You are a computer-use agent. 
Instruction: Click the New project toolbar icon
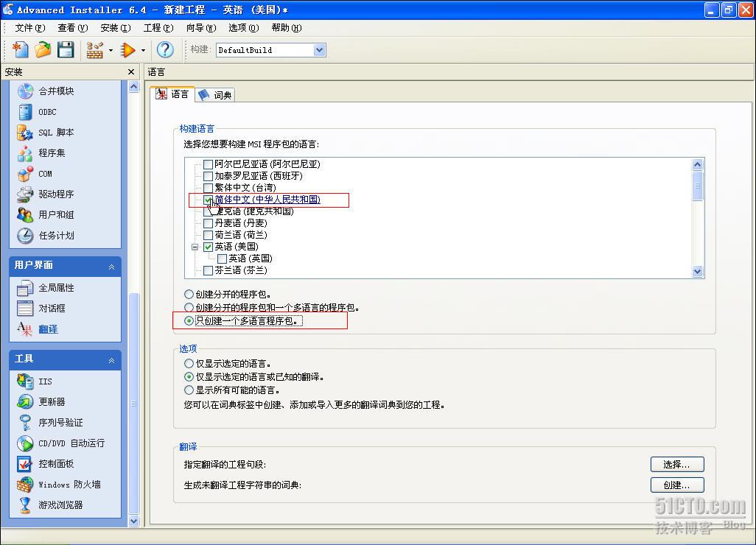20,49
